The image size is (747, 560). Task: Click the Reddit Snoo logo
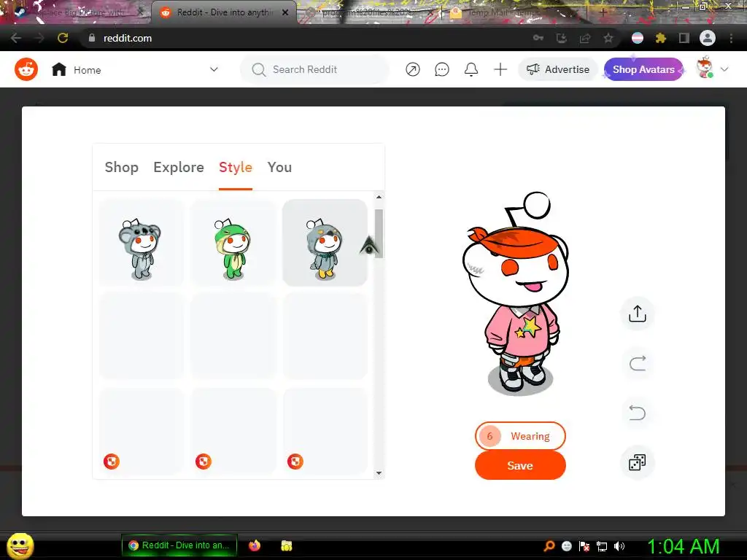coord(26,69)
